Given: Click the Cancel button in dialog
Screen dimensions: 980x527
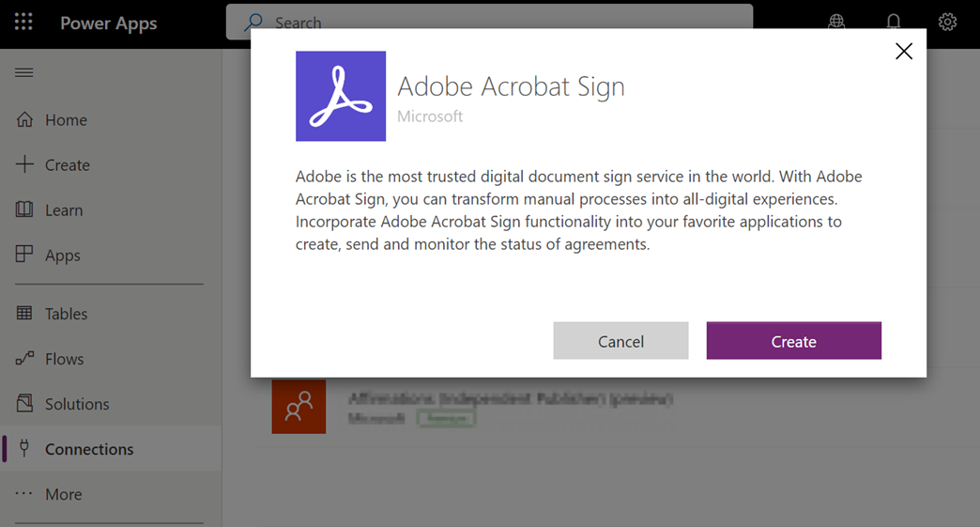Looking at the screenshot, I should 620,341.
